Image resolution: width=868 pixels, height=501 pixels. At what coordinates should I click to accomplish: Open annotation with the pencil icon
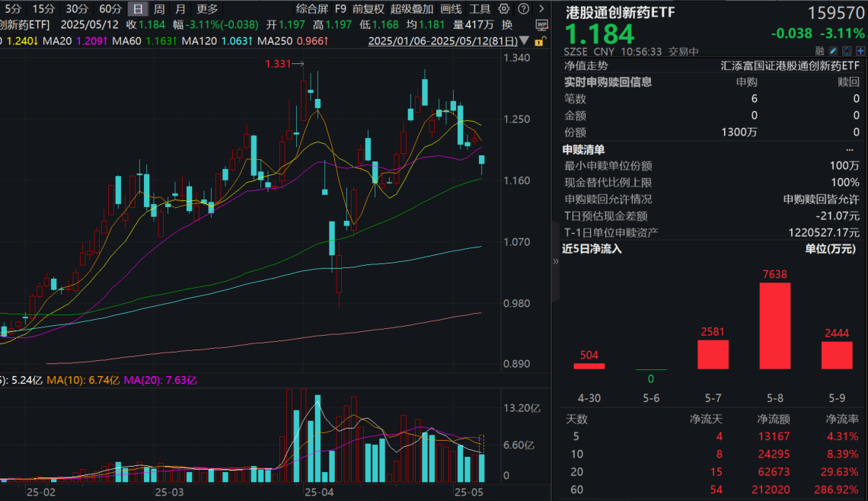pos(832,49)
